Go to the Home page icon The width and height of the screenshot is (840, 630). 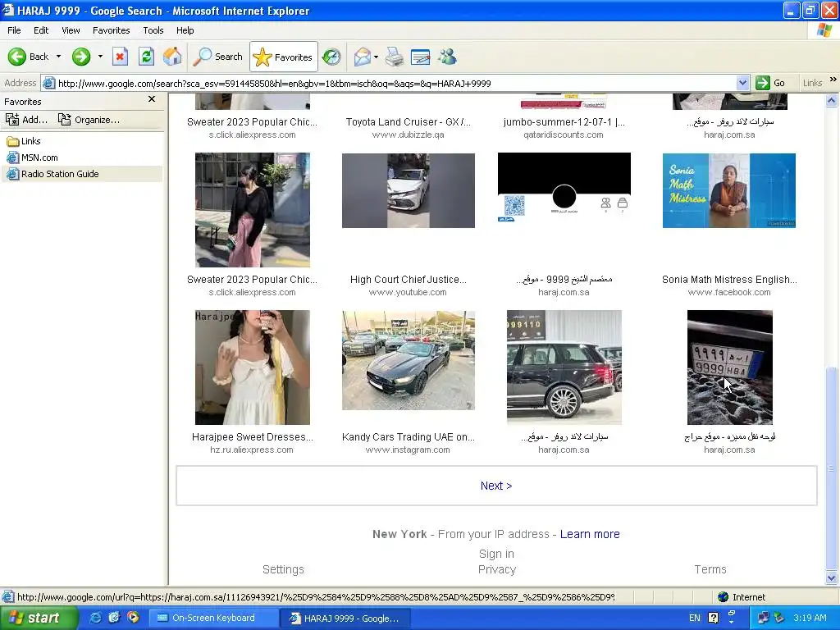click(172, 57)
